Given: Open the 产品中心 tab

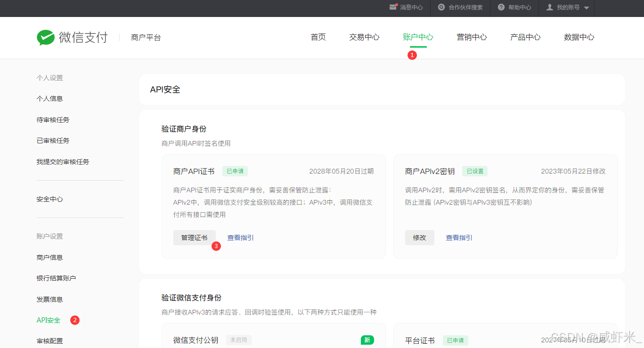Looking at the screenshot, I should tap(525, 37).
